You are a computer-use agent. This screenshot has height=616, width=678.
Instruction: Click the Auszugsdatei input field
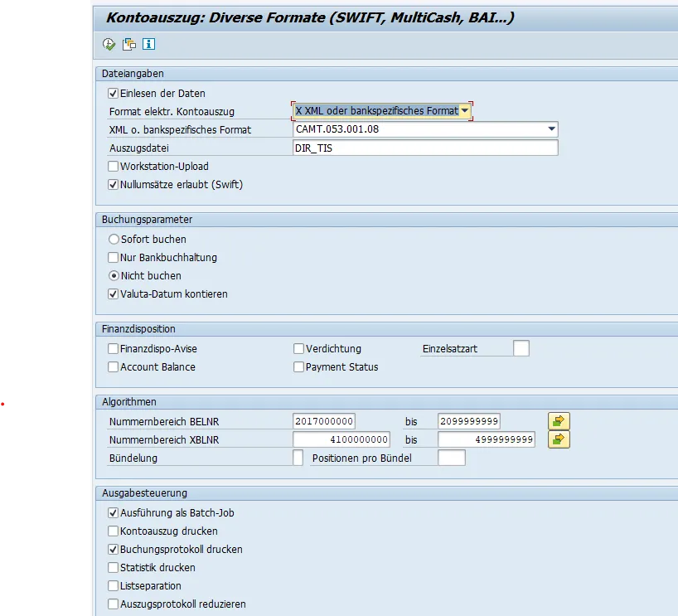(x=425, y=148)
